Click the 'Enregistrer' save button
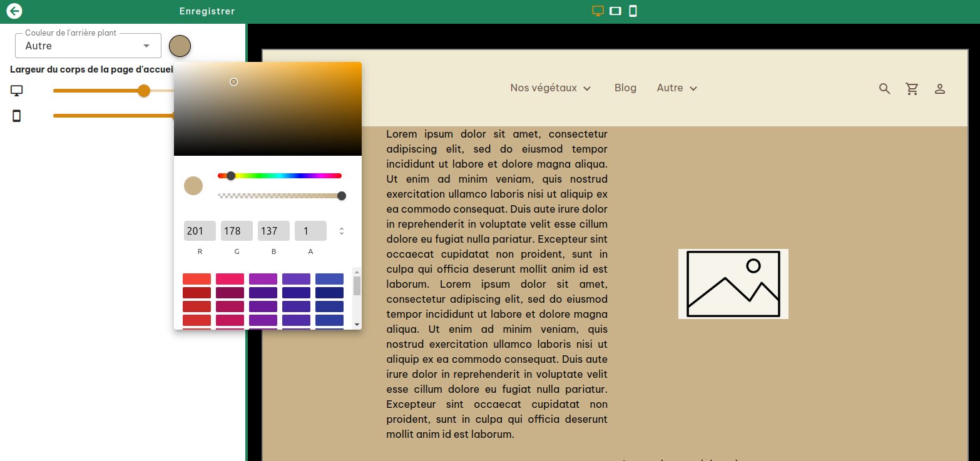980x461 pixels. [x=207, y=11]
